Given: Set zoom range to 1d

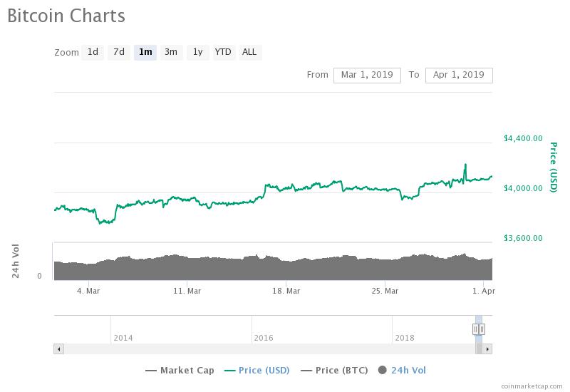Looking at the screenshot, I should pos(93,52).
